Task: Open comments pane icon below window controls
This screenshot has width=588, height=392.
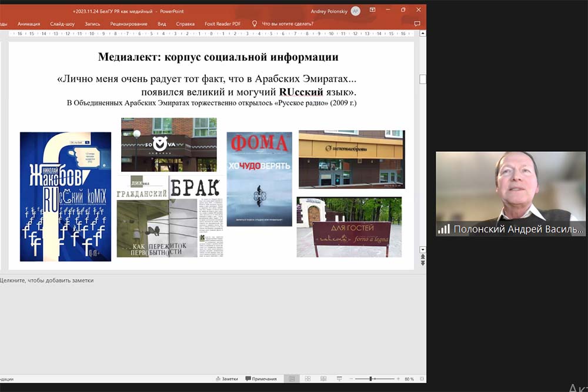Action: click(x=417, y=24)
